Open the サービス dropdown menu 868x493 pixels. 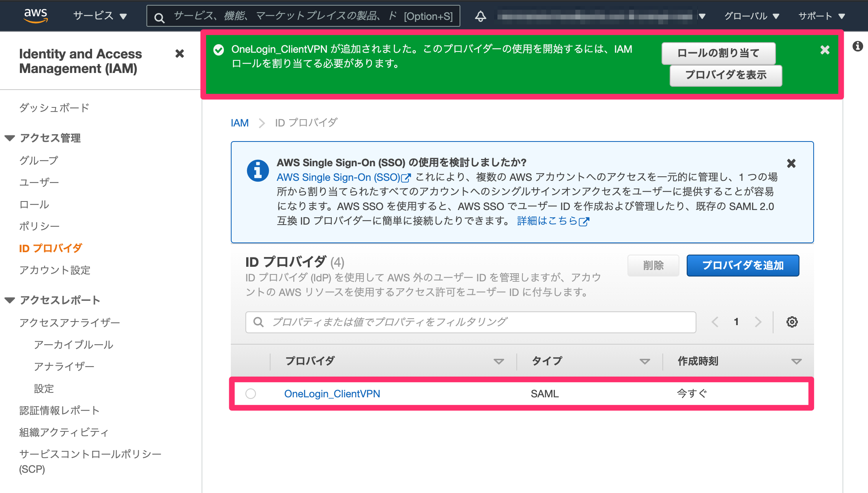[x=100, y=16]
